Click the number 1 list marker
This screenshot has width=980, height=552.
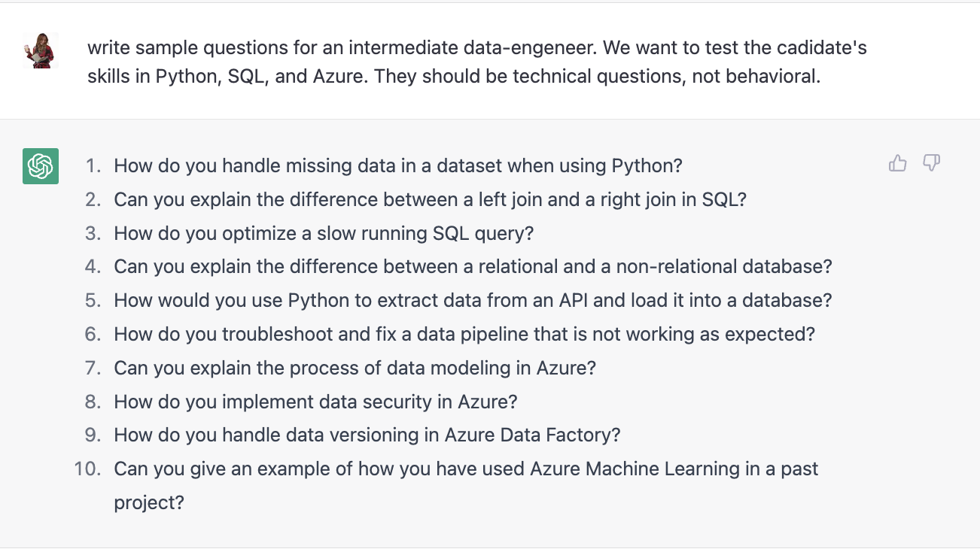tap(93, 165)
